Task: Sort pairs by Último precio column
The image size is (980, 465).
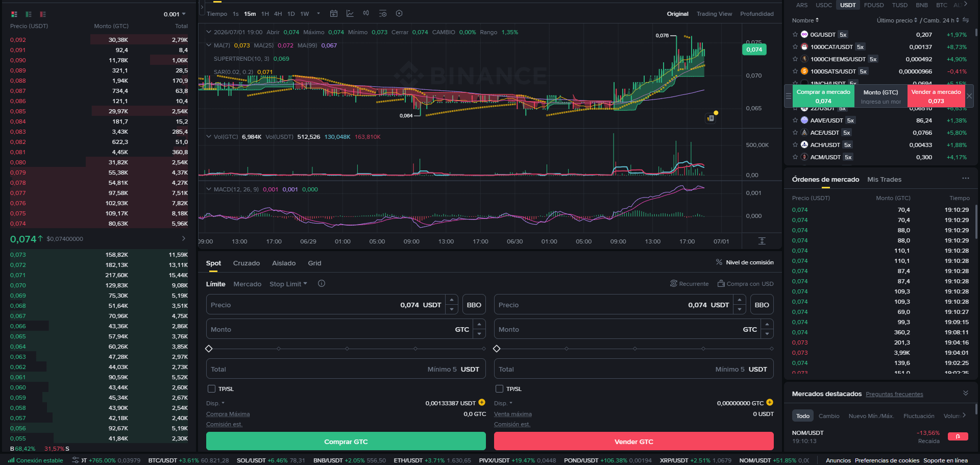Action: tap(897, 20)
